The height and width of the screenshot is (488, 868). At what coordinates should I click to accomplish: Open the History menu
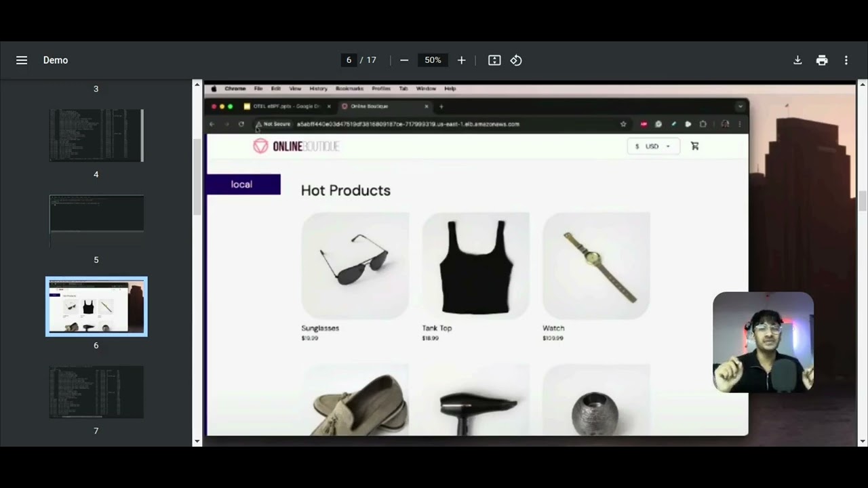[x=318, y=89]
